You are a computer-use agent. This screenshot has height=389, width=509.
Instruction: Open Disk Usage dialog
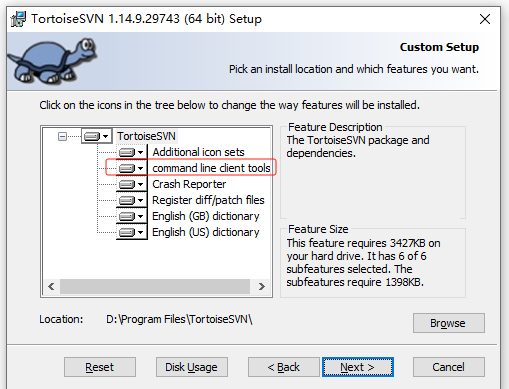click(x=192, y=367)
